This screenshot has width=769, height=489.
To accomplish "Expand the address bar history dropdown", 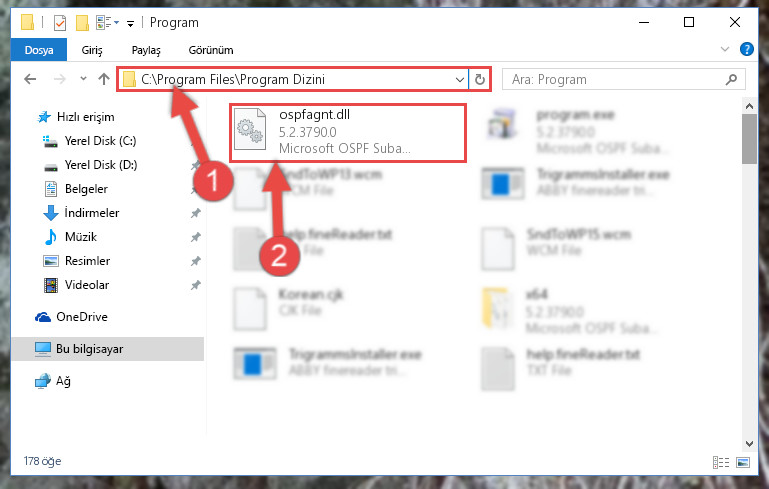I will 460,79.
